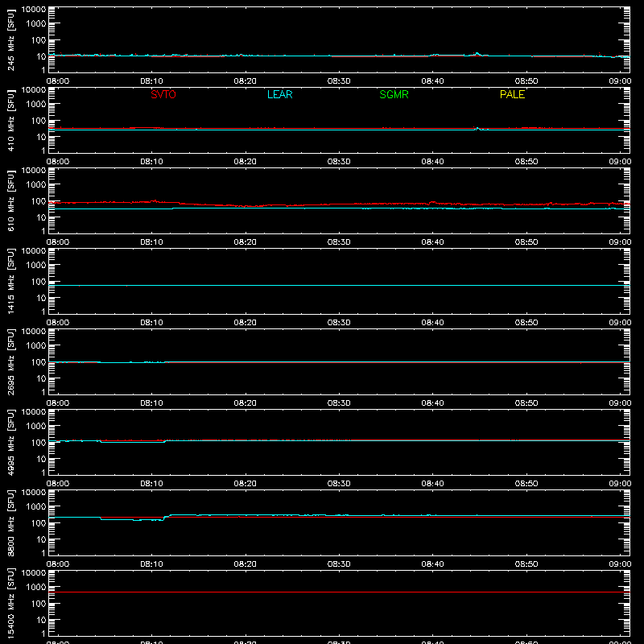Click the 1000 y-axis value on 610 MHz panel

coord(36,185)
